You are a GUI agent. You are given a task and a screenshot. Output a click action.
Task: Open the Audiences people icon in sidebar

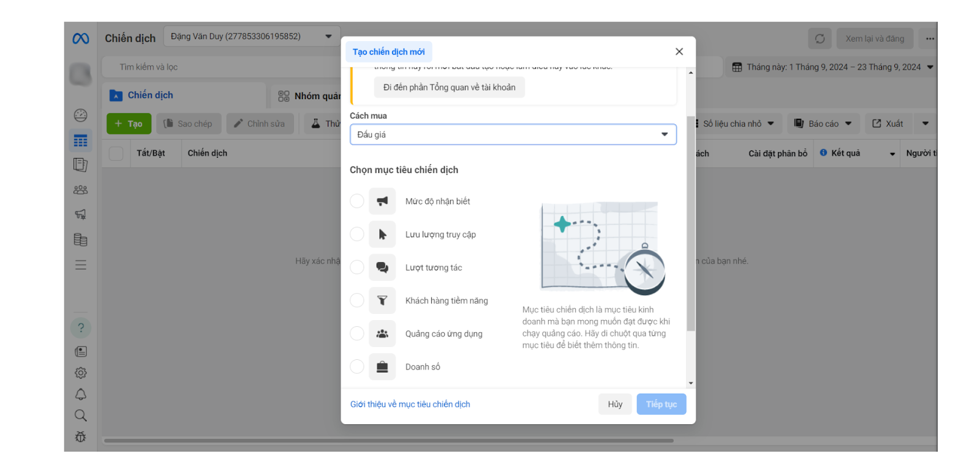click(80, 190)
